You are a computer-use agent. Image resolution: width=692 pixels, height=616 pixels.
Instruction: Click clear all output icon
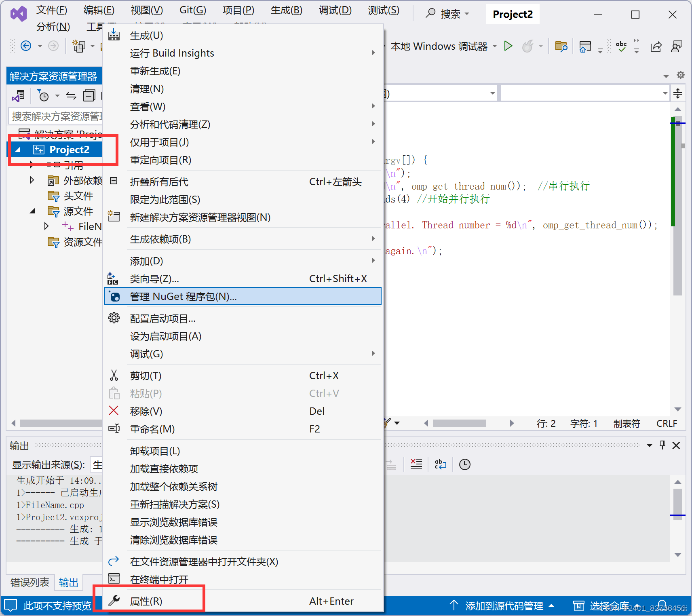[416, 464]
